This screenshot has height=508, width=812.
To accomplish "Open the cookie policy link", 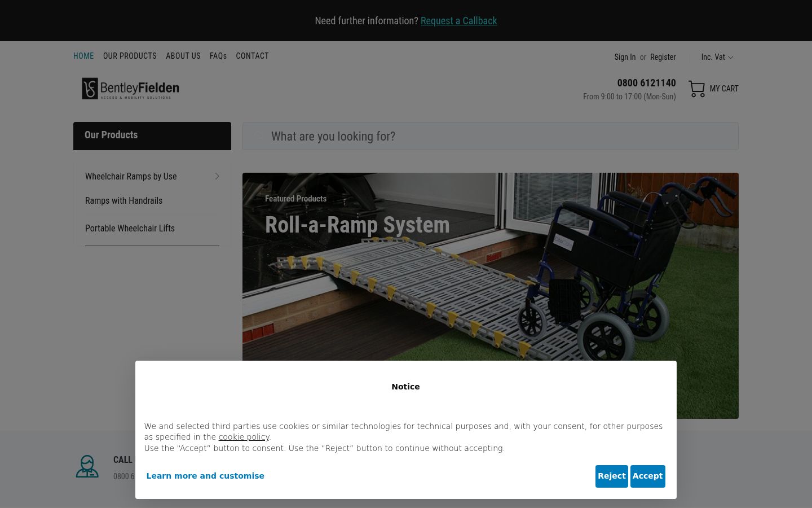I will [x=244, y=437].
